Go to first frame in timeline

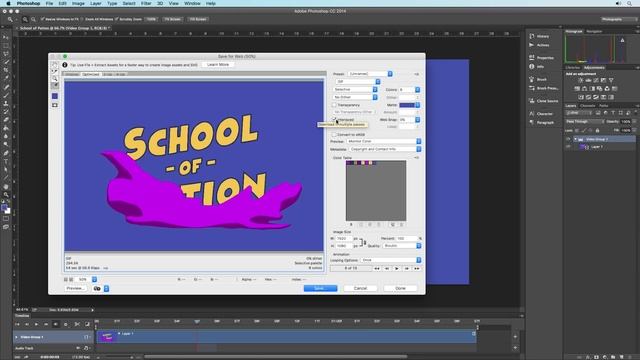tap(17, 324)
